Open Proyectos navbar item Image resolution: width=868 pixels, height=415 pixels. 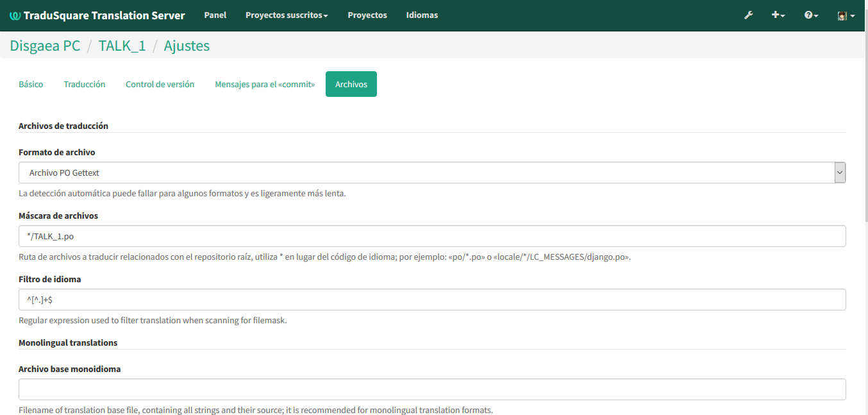pos(367,15)
